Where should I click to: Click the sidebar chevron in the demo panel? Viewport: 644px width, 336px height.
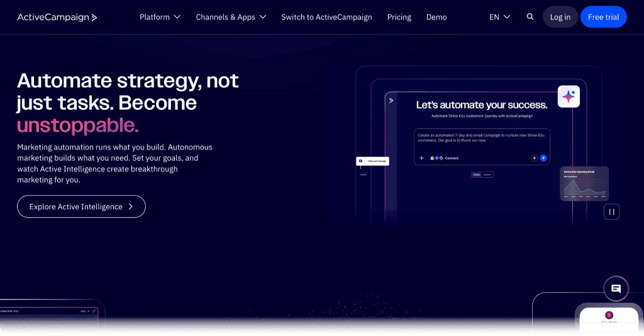pos(391,100)
